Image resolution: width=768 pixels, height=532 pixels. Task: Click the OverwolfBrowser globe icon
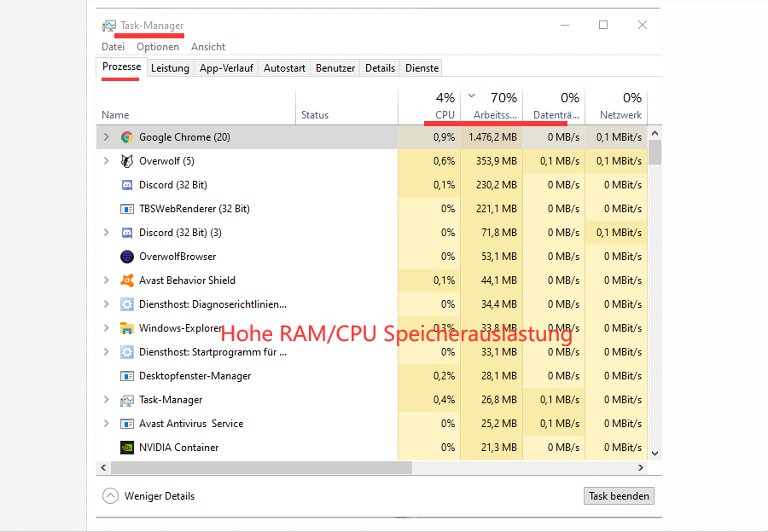coord(126,256)
